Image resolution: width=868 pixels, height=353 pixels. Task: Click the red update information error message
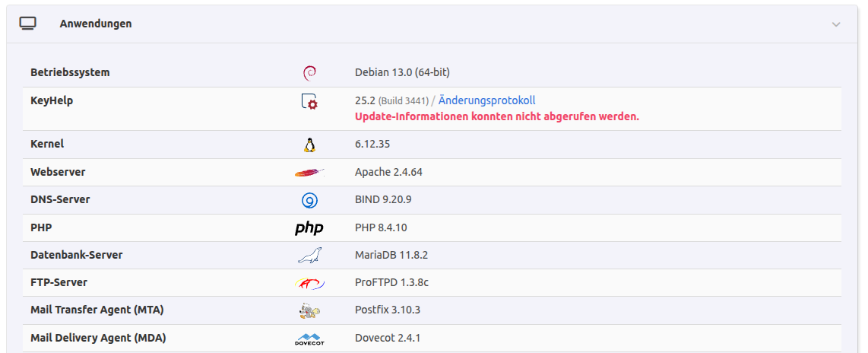point(497,116)
